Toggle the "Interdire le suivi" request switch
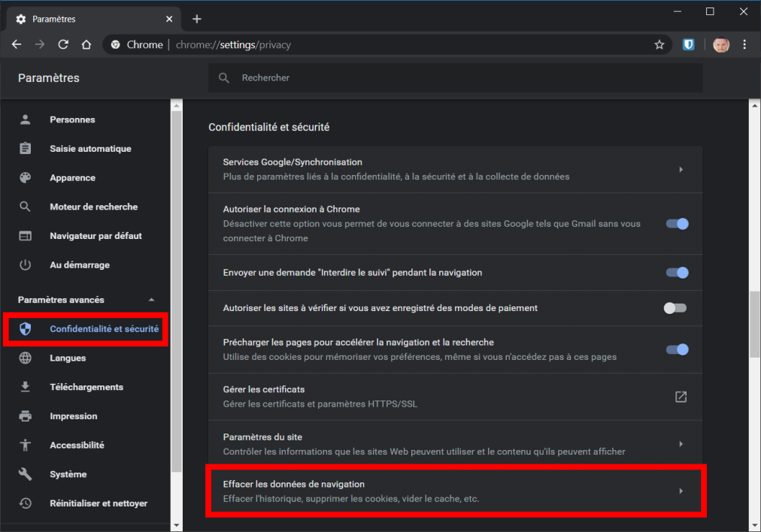The height and width of the screenshot is (532, 761). (x=677, y=273)
